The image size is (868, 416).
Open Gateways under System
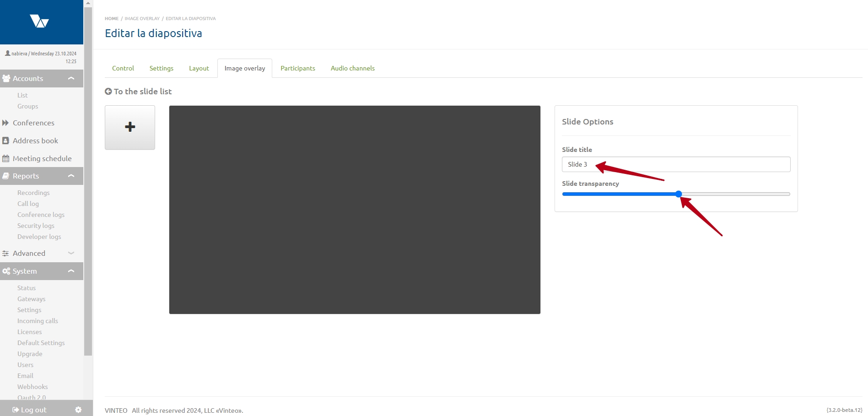pyautogui.click(x=31, y=299)
